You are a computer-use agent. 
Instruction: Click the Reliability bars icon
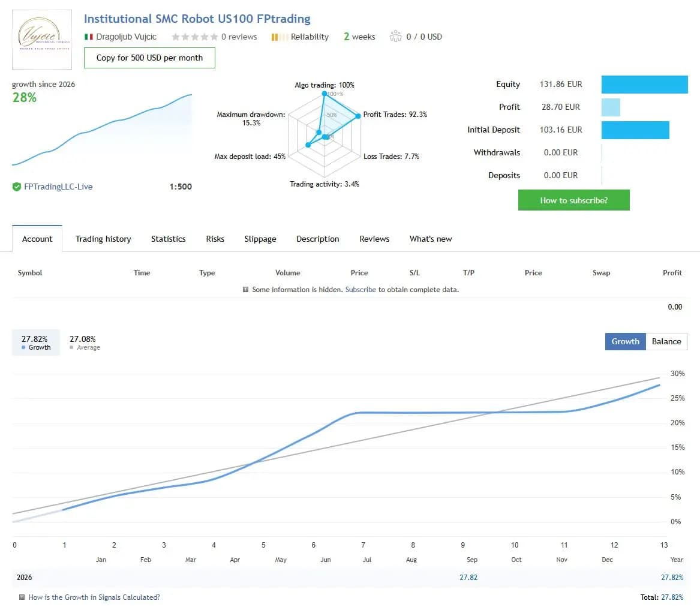279,37
